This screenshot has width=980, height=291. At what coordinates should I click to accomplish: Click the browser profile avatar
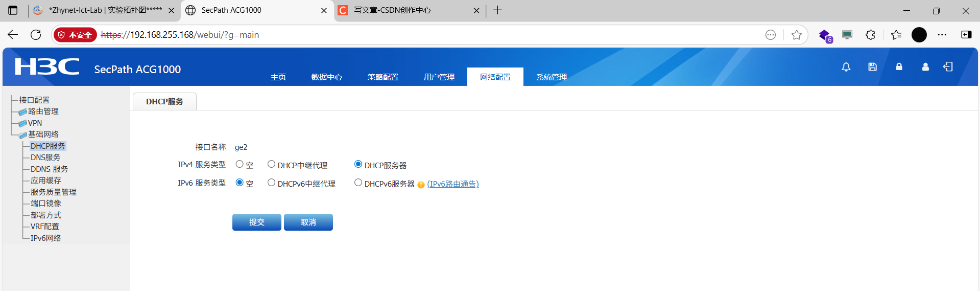click(919, 35)
